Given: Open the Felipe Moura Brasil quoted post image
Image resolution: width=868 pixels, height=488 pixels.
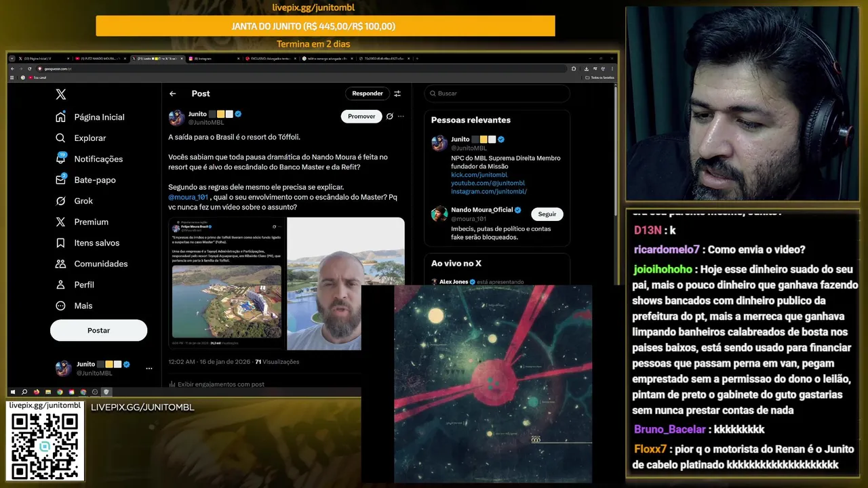Looking at the screenshot, I should point(226,283).
